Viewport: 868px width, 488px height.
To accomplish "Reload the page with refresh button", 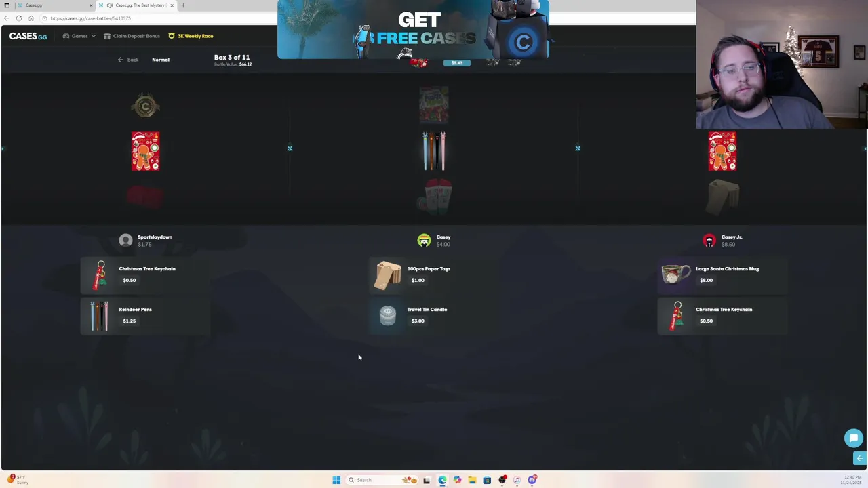I will pyautogui.click(x=19, y=18).
